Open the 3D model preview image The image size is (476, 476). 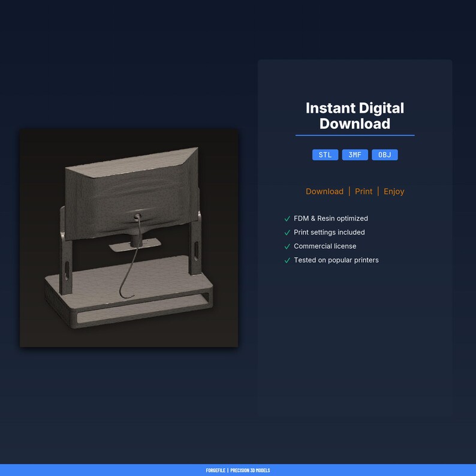(129, 238)
